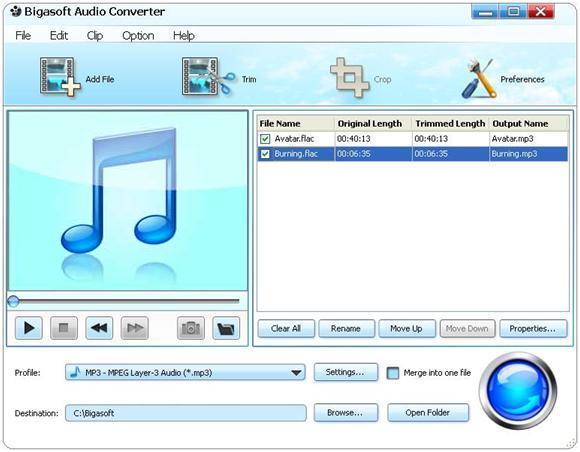Open the Trim tool with scissors icon
580x452 pixels.
208,77
